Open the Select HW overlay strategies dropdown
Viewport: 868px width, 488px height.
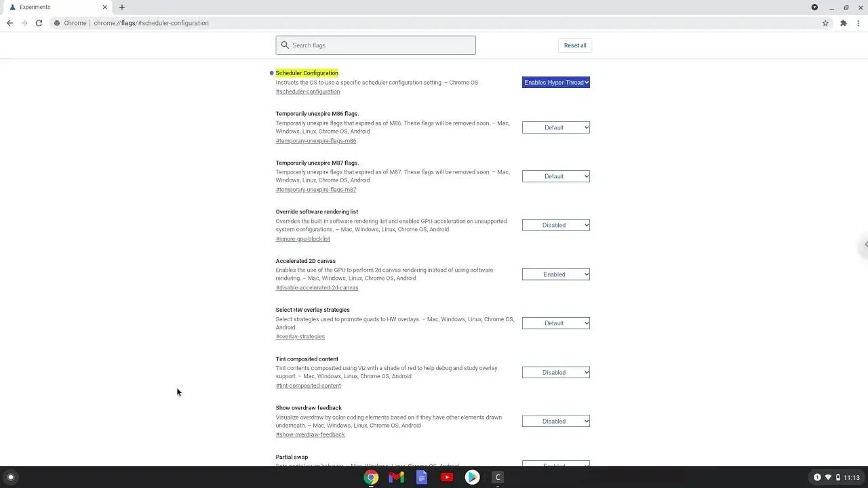[x=556, y=323]
